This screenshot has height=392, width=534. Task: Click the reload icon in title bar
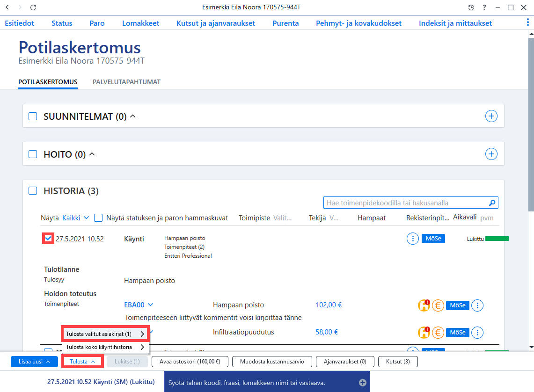click(x=33, y=7)
